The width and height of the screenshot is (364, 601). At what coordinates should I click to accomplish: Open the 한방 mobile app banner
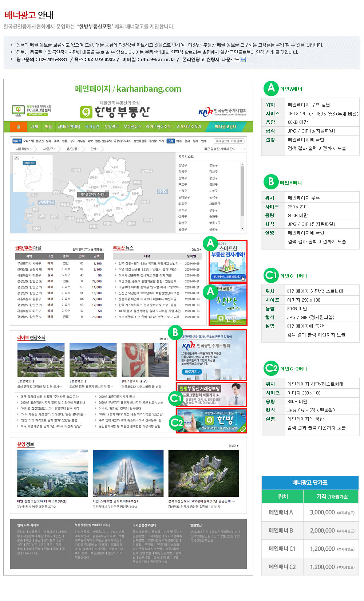click(x=212, y=421)
